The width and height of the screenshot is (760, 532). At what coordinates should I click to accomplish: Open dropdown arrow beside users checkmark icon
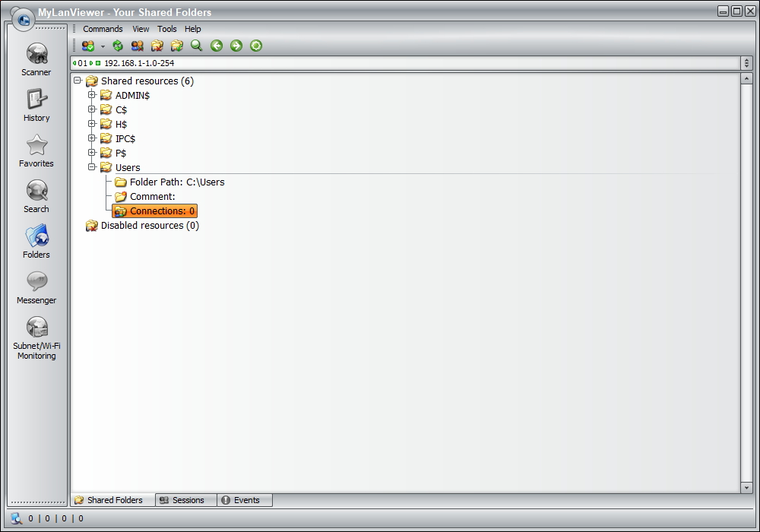click(x=103, y=46)
